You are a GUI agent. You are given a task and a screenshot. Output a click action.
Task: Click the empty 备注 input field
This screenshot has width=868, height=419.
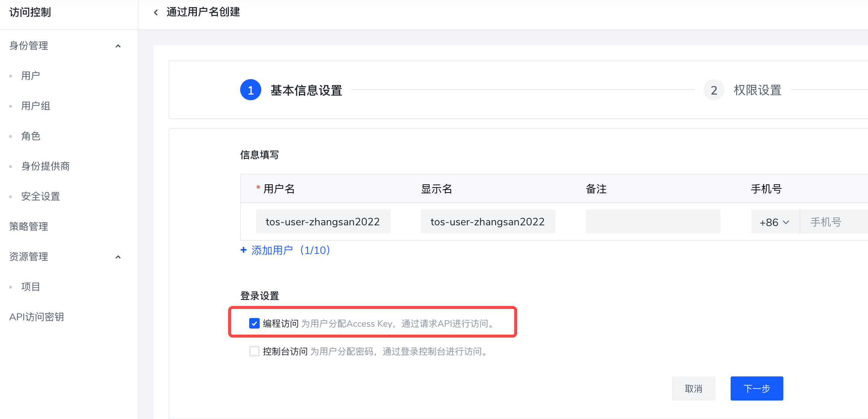pyautogui.click(x=653, y=222)
